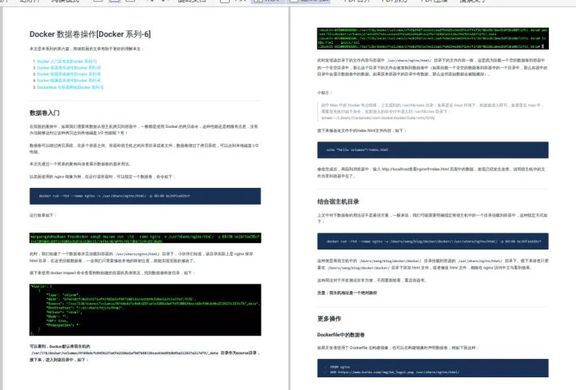Click the second PDF conversion toolbar item

395,1
